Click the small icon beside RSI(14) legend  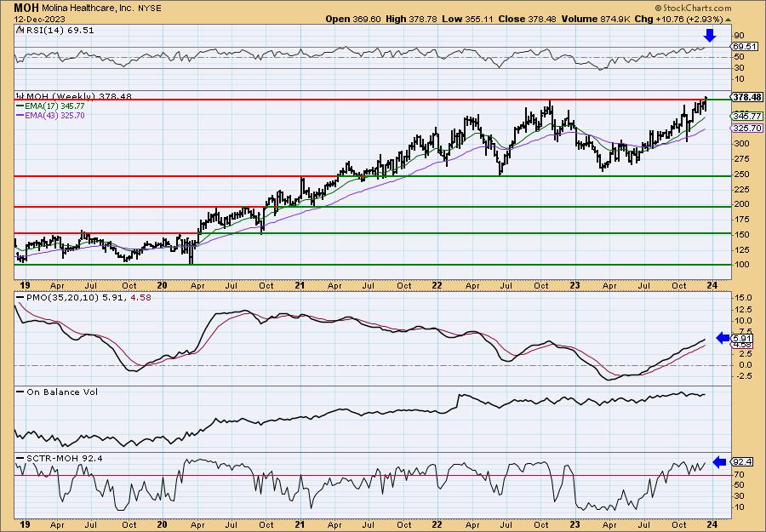coord(20,30)
